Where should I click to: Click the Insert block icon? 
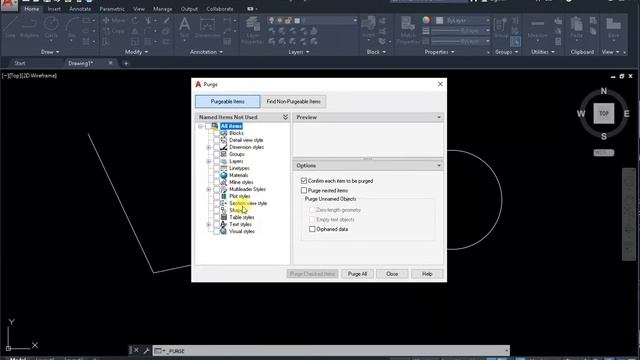pos(369,27)
